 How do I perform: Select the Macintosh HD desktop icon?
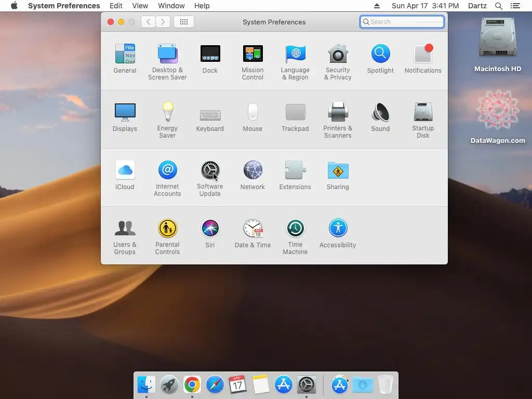tap(498, 45)
